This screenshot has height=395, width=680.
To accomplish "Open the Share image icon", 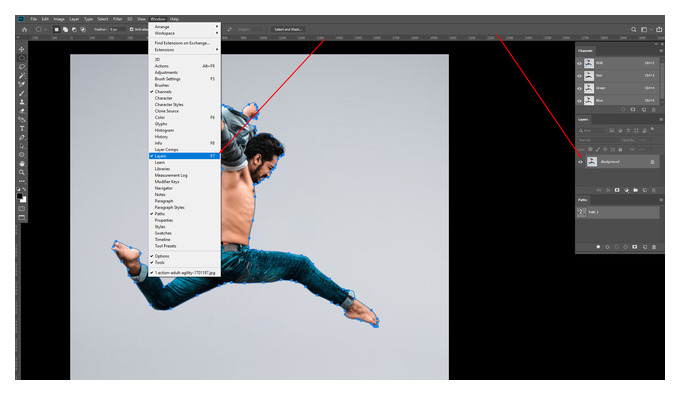I will coord(659,29).
